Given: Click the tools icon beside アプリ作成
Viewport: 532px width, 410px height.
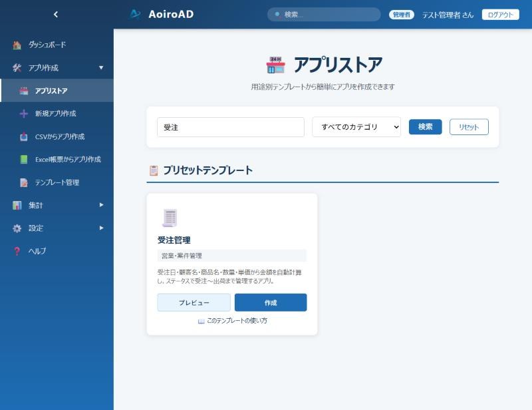Looking at the screenshot, I should [x=17, y=68].
